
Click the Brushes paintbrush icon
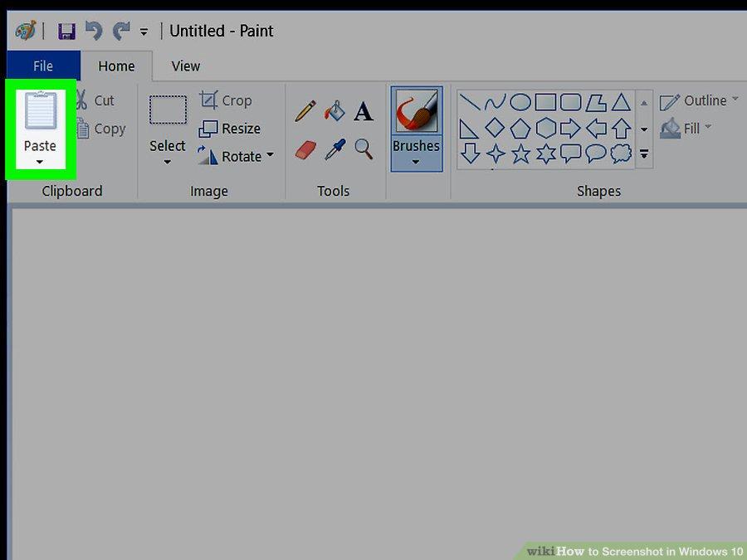tap(417, 111)
